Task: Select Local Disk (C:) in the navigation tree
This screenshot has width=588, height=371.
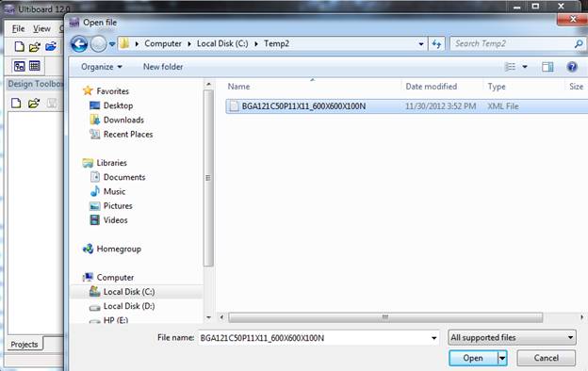Action: (x=129, y=292)
